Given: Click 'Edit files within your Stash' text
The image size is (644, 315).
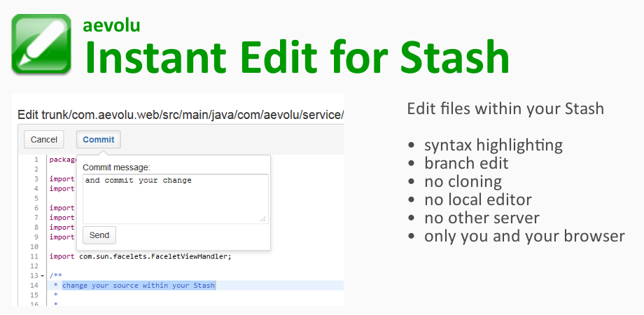Looking at the screenshot, I should [505, 108].
